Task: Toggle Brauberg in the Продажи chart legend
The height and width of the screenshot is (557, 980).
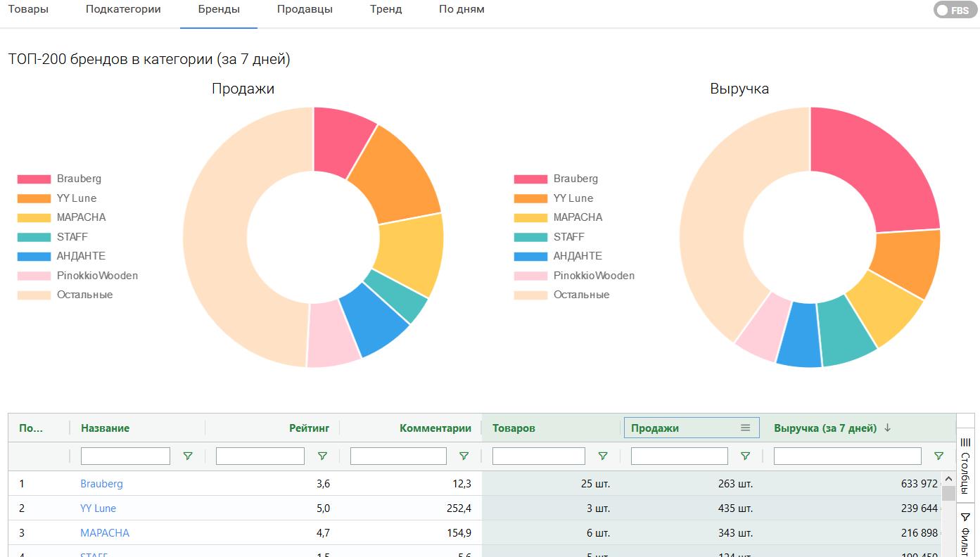Action: click(59, 179)
